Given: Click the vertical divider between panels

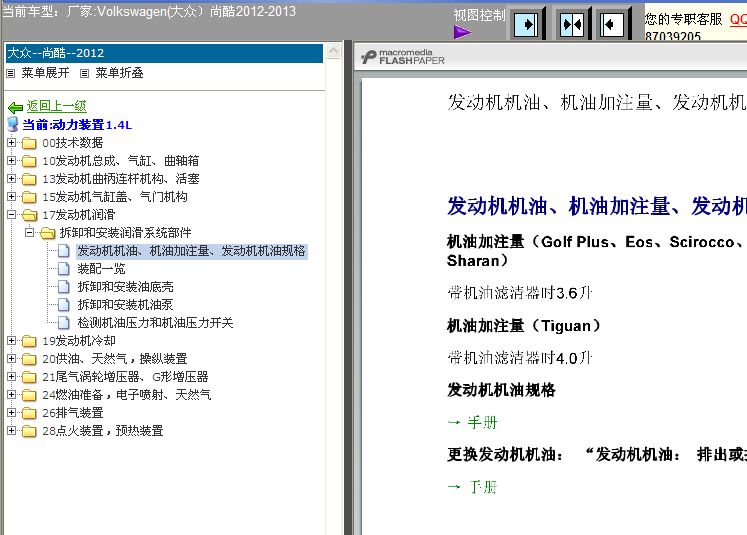Looking at the screenshot, I should click(x=348, y=286).
